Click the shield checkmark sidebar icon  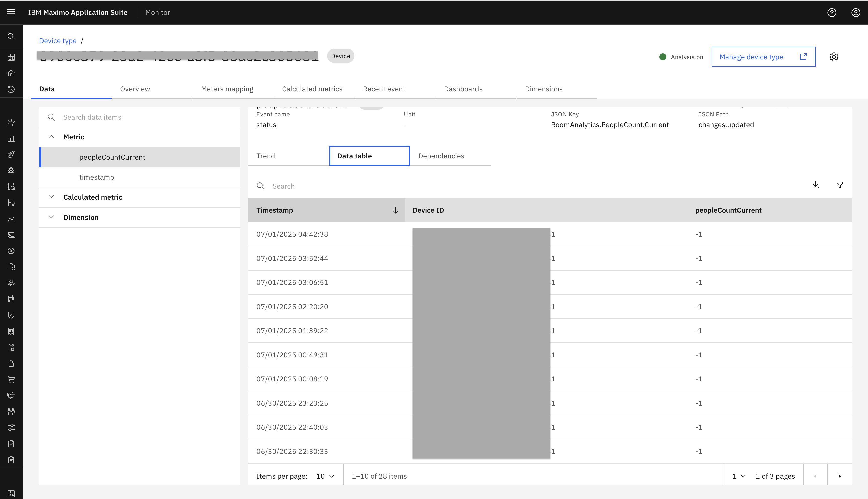pyautogui.click(x=11, y=315)
